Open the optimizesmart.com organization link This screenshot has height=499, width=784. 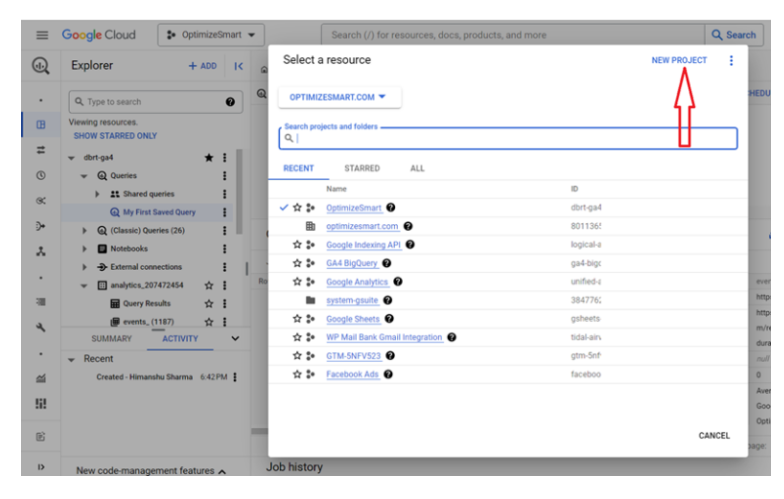click(362, 226)
